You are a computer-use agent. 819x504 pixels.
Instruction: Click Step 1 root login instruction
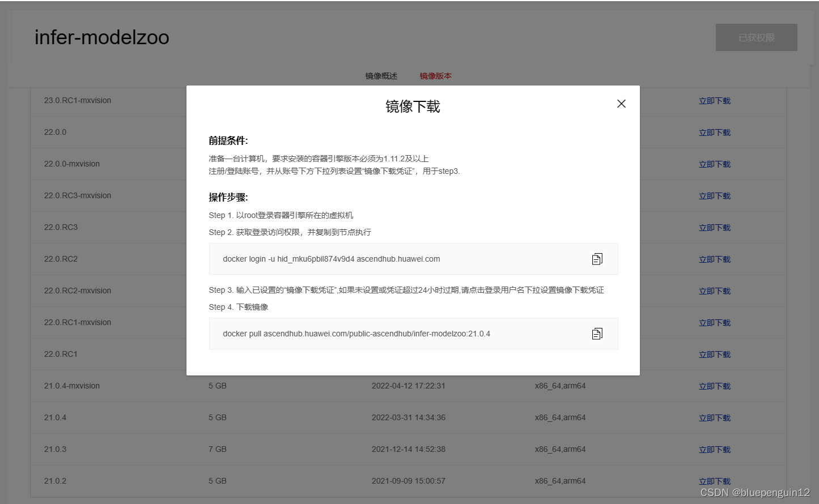point(281,215)
